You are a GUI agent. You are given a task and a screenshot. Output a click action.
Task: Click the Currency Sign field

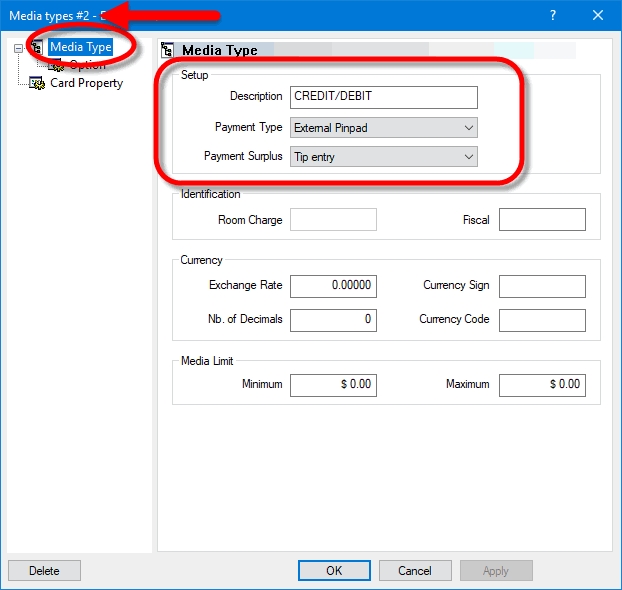pyautogui.click(x=542, y=286)
